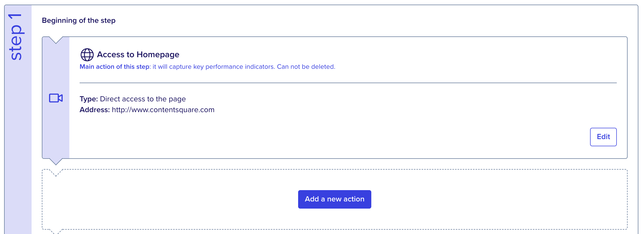Click the Main action of this step text
This screenshot has height=234, width=644.
(115, 67)
